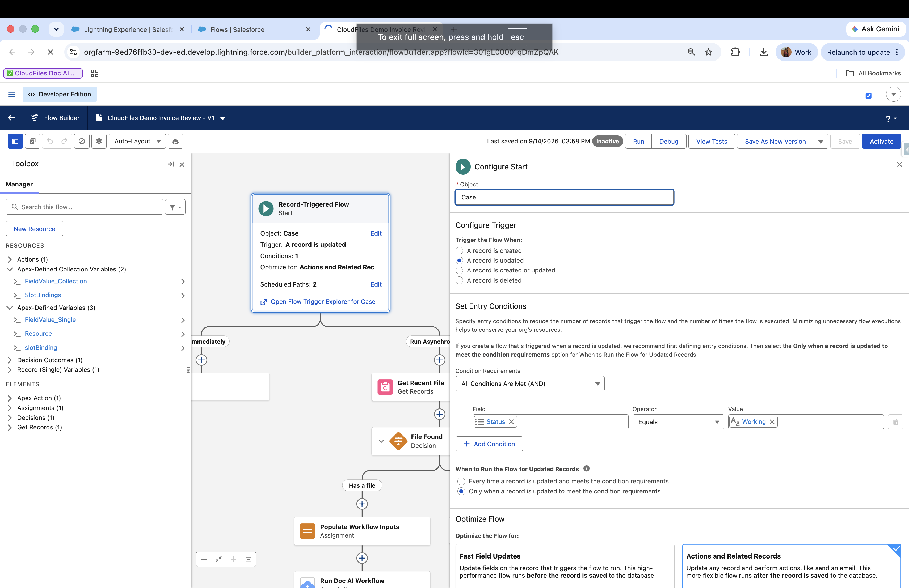The height and width of the screenshot is (588, 909).
Task: Select A record is deleted radio
Action: click(459, 280)
